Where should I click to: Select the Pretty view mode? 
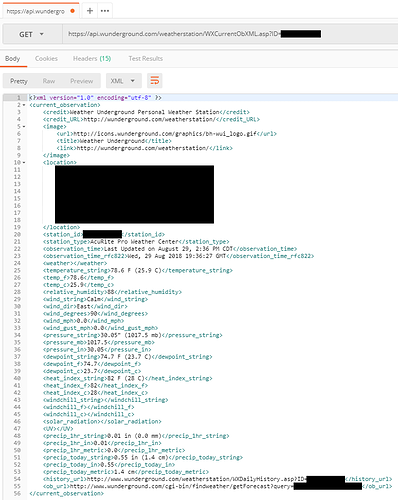[x=19, y=81]
